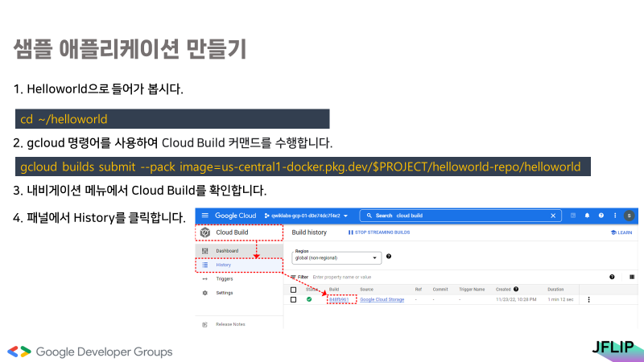
Task: Click the green success status icon
Action: point(309,299)
